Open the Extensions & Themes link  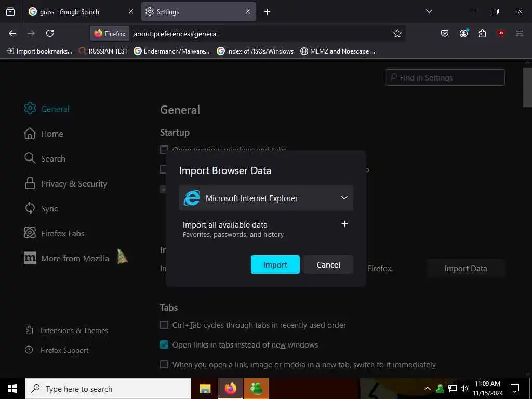66,330
